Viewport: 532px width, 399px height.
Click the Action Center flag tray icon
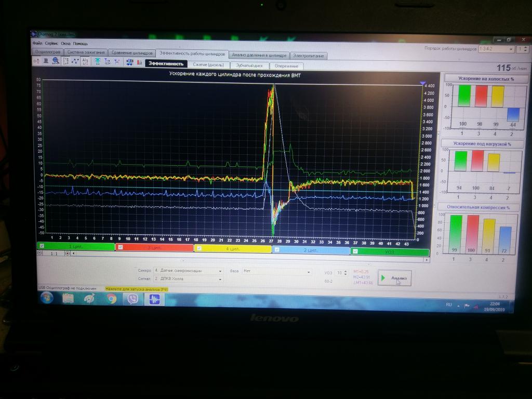click(x=467, y=306)
